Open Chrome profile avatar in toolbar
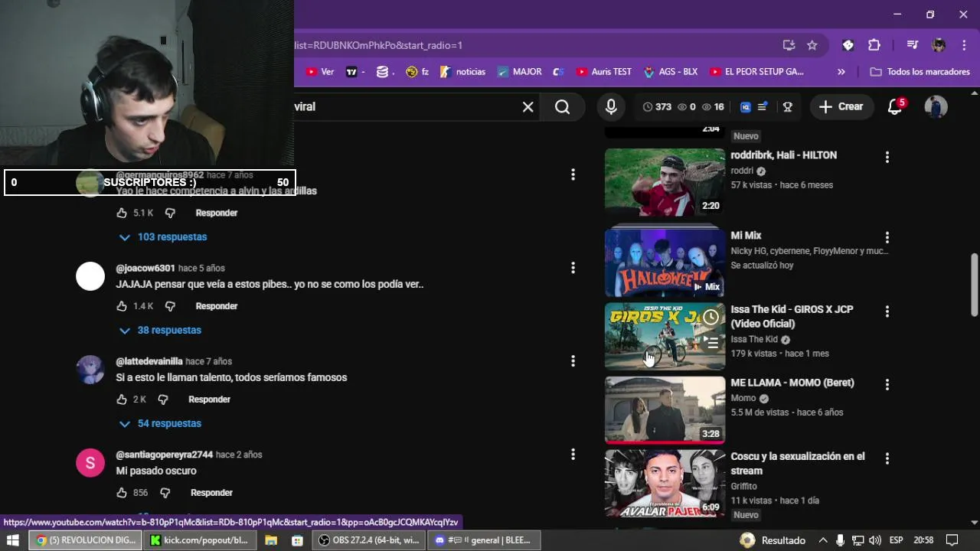 pyautogui.click(x=939, y=45)
